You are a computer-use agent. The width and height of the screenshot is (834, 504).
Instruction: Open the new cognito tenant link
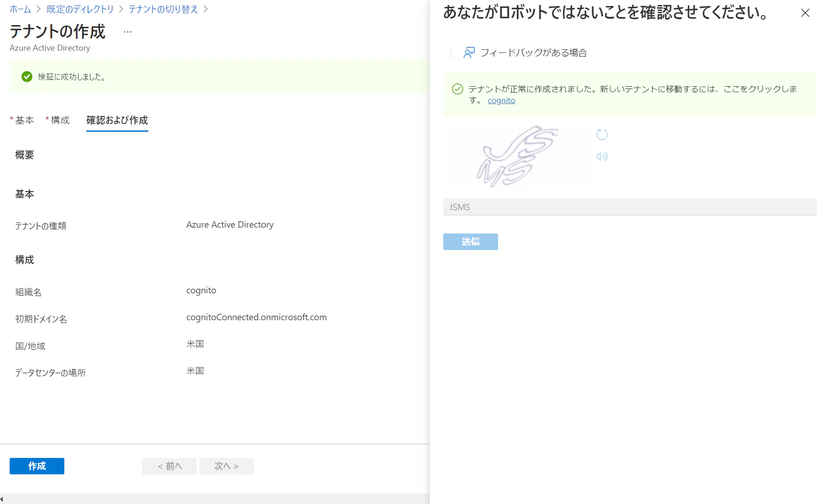tap(501, 100)
